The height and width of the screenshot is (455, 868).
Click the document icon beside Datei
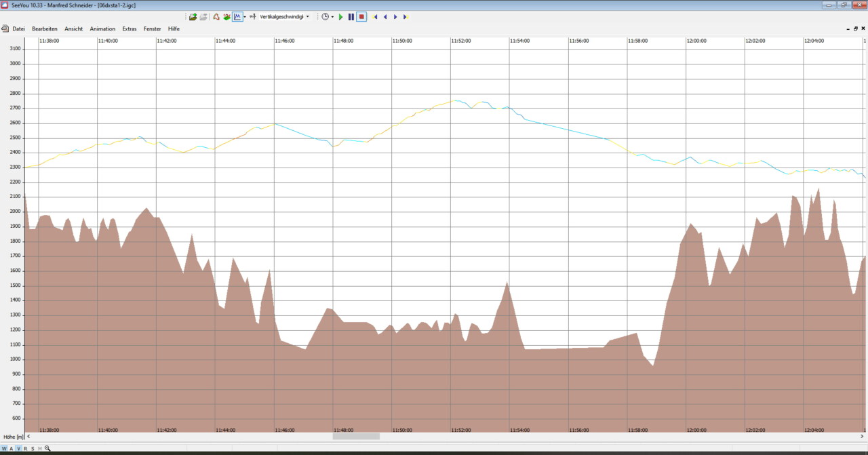(x=5, y=29)
